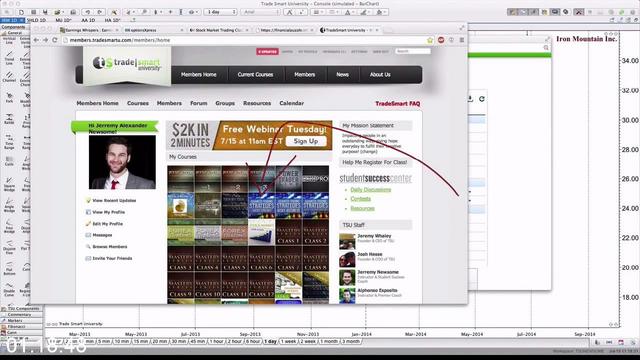Image resolution: width=640 pixels, height=360 pixels.
Task: Select the Ratio tool
Action: pos(9,119)
